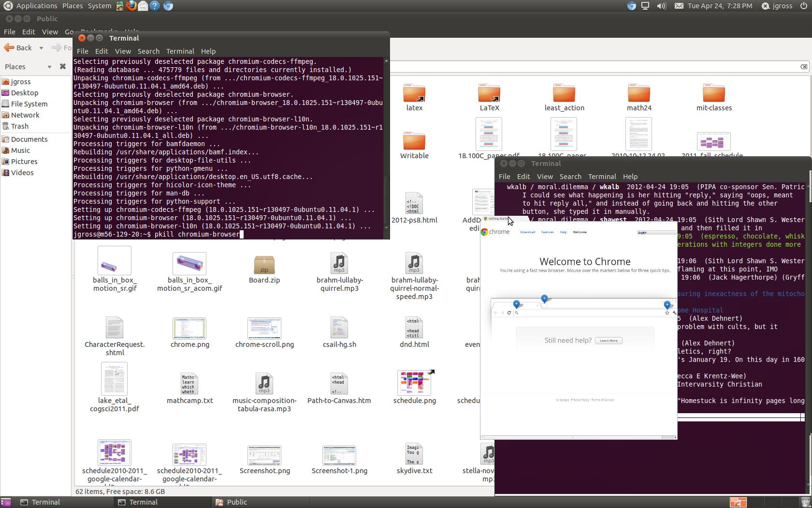Select the Getting Started tab in Chrome
Image resolution: width=812 pixels, height=508 pixels.
click(x=497, y=219)
